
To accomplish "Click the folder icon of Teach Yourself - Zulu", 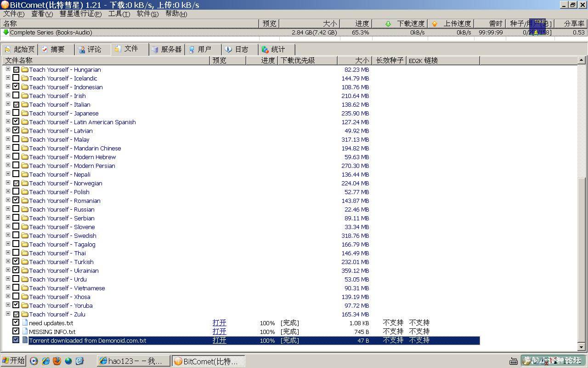I will 25,315.
